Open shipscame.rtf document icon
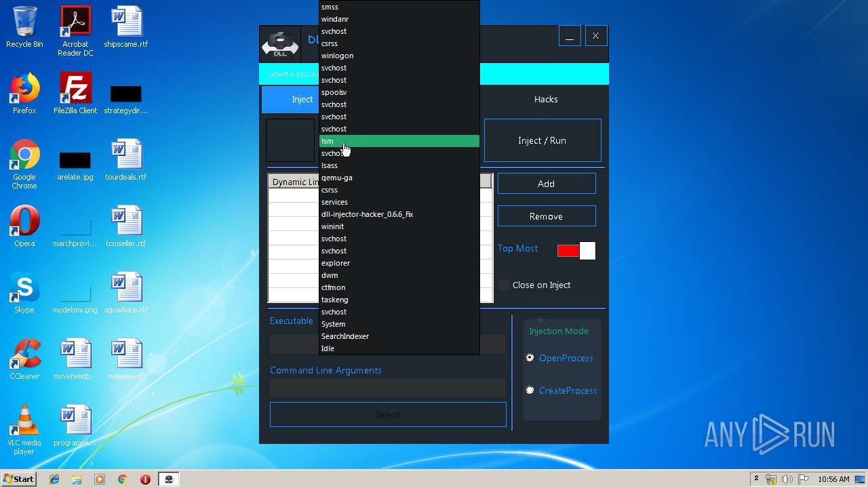The width and height of the screenshot is (868, 488). pos(126,27)
